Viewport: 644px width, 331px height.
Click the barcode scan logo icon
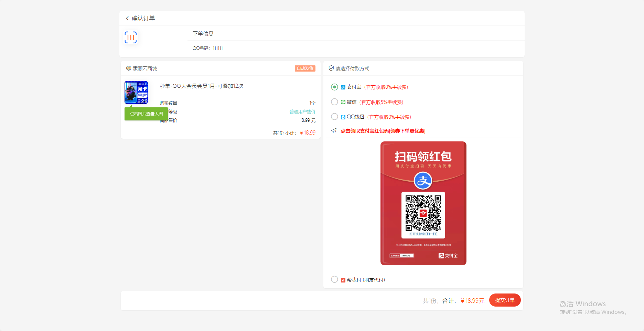(x=131, y=37)
